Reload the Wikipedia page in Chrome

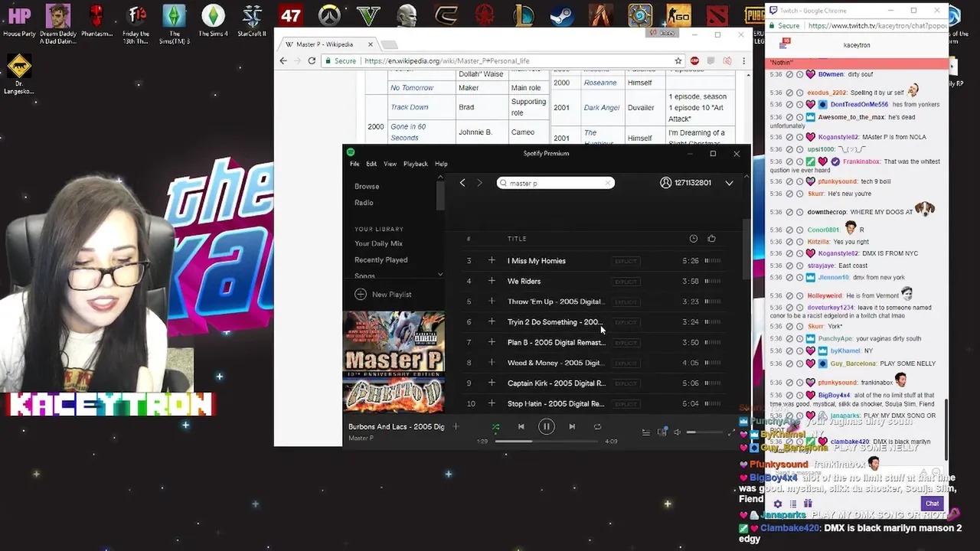(x=312, y=61)
